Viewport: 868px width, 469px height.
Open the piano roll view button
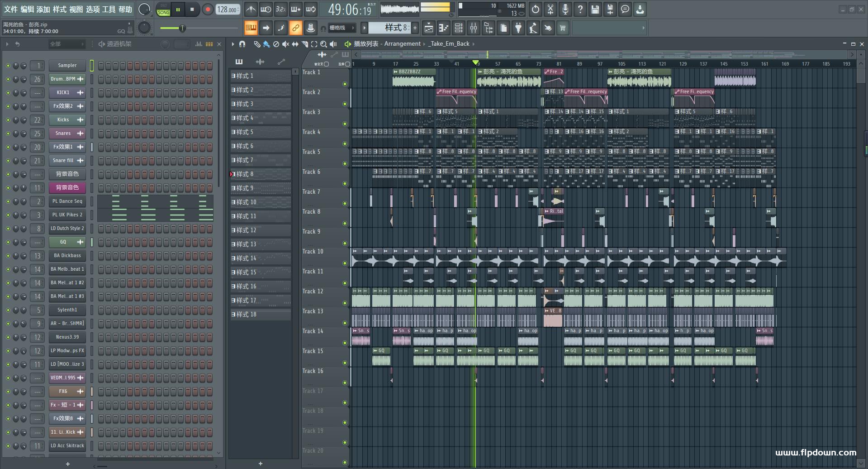[x=443, y=28]
